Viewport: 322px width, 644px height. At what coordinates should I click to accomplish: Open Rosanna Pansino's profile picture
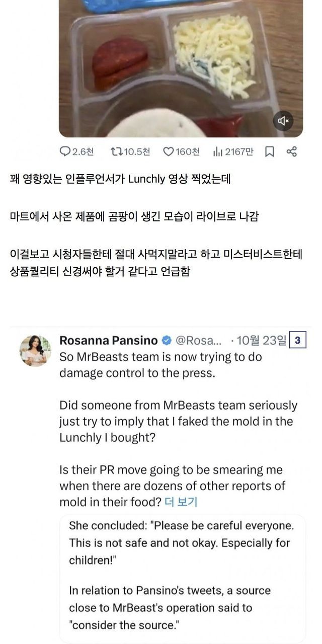[x=35, y=350]
